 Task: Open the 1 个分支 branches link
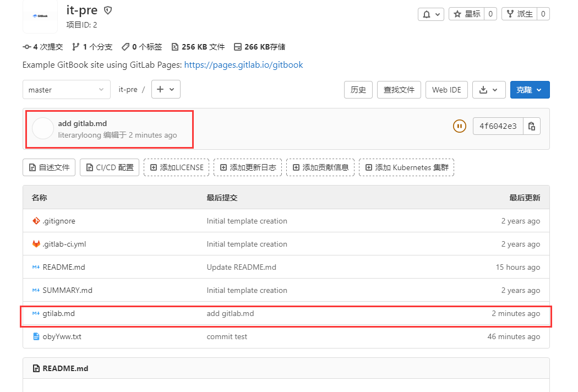tap(92, 47)
